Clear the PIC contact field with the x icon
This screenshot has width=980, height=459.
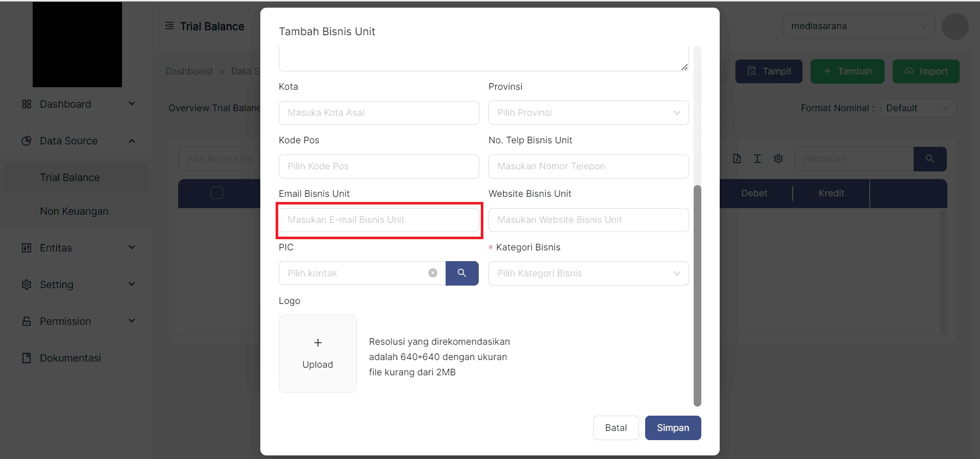[x=433, y=273]
